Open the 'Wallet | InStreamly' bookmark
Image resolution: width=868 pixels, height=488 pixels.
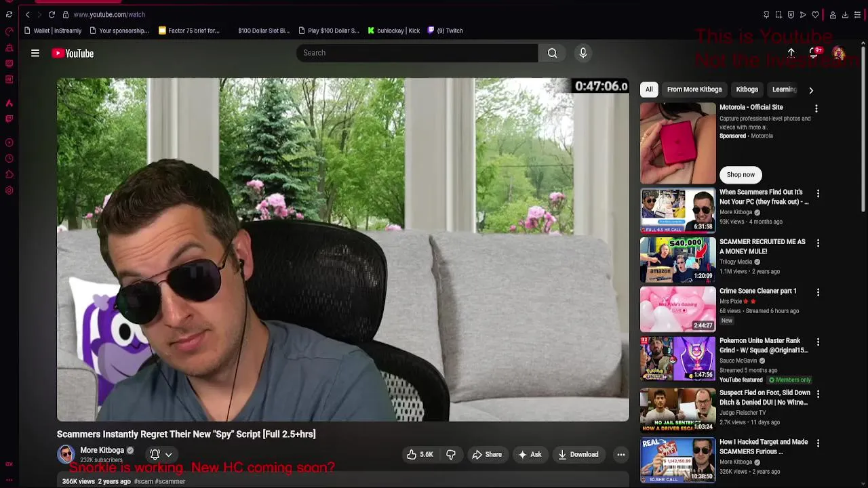click(53, 30)
